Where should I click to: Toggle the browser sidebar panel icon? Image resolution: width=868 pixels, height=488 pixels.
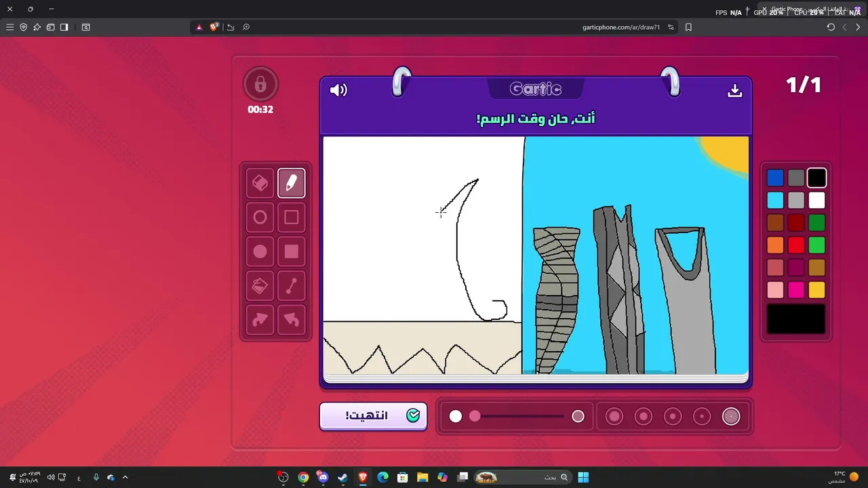[64, 27]
